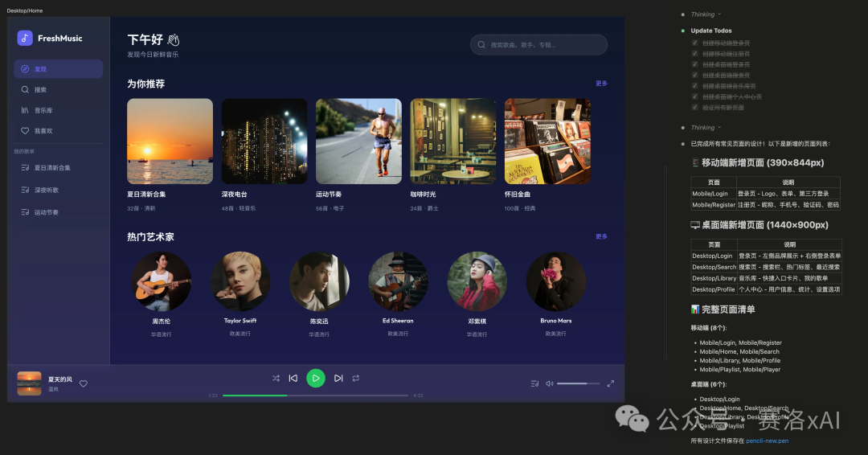Viewport: 868px width, 455px height.
Task: Mute the volume speaker icon
Action: coord(550,383)
